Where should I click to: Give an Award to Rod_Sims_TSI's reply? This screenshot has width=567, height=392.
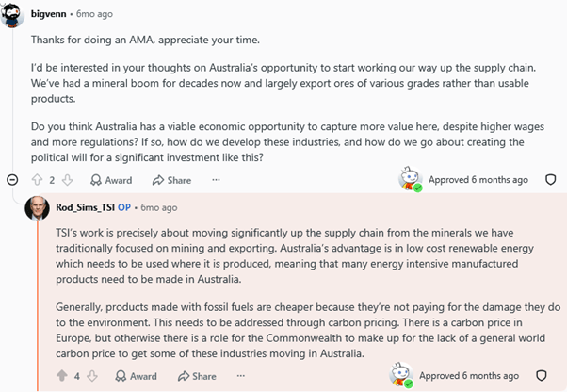click(136, 376)
